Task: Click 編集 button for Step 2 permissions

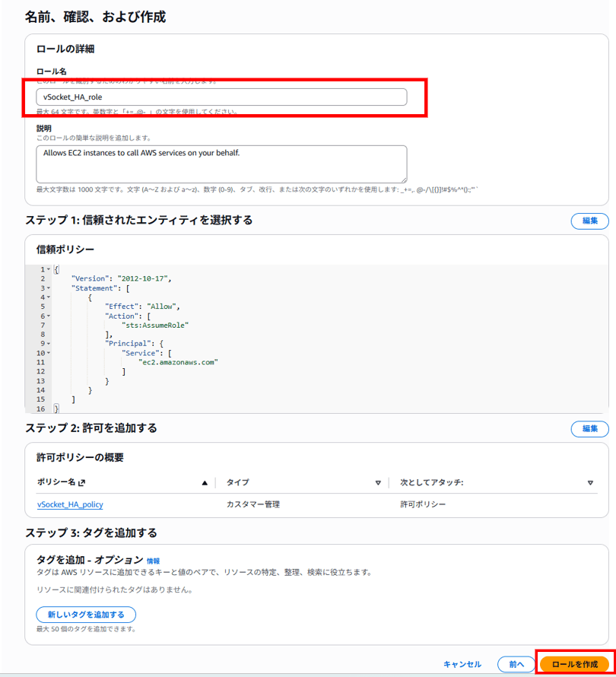Action: click(x=589, y=429)
